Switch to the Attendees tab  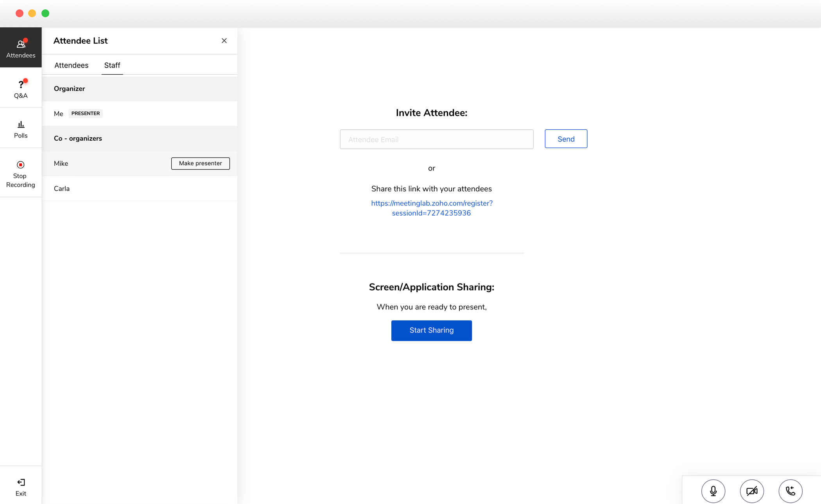tap(71, 65)
